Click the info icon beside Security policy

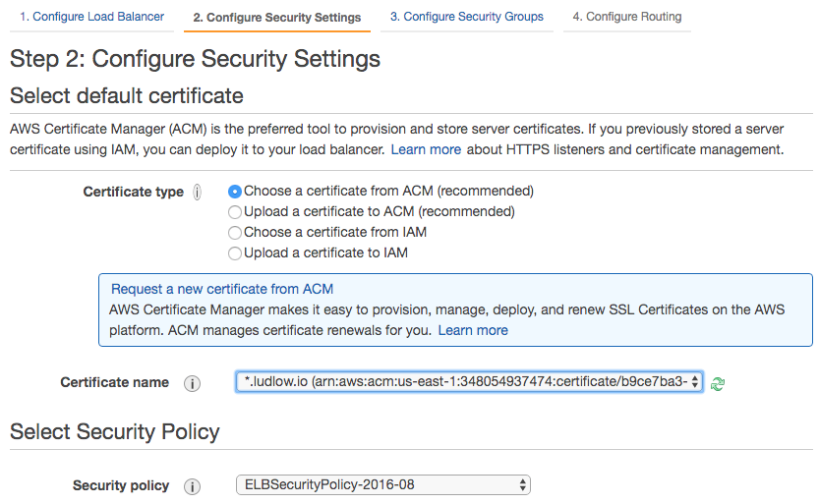click(193, 486)
